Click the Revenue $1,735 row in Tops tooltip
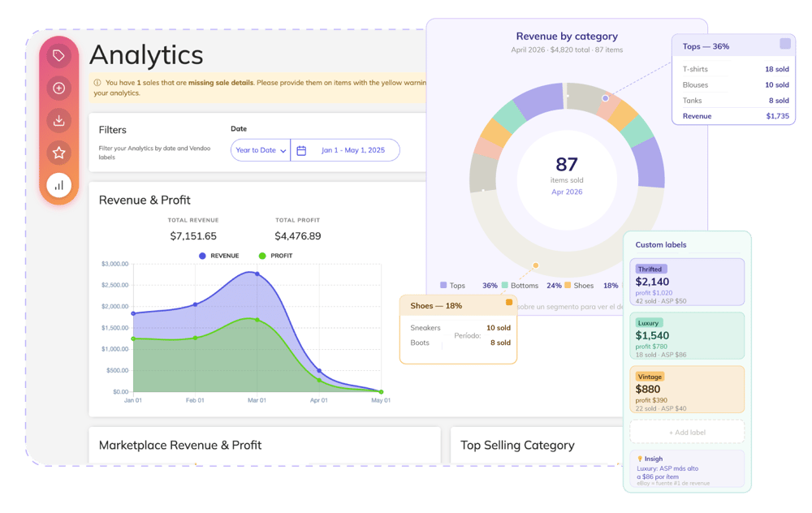The height and width of the screenshot is (513, 812). click(x=736, y=116)
